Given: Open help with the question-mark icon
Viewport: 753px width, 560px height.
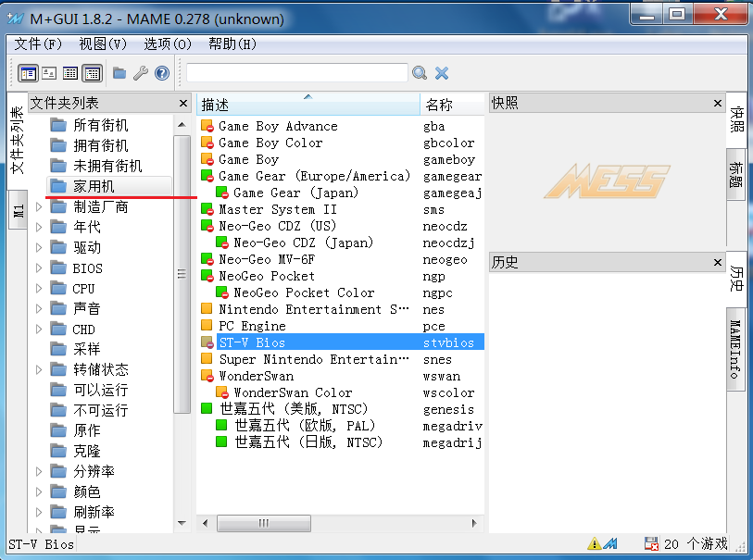Looking at the screenshot, I should [162, 73].
